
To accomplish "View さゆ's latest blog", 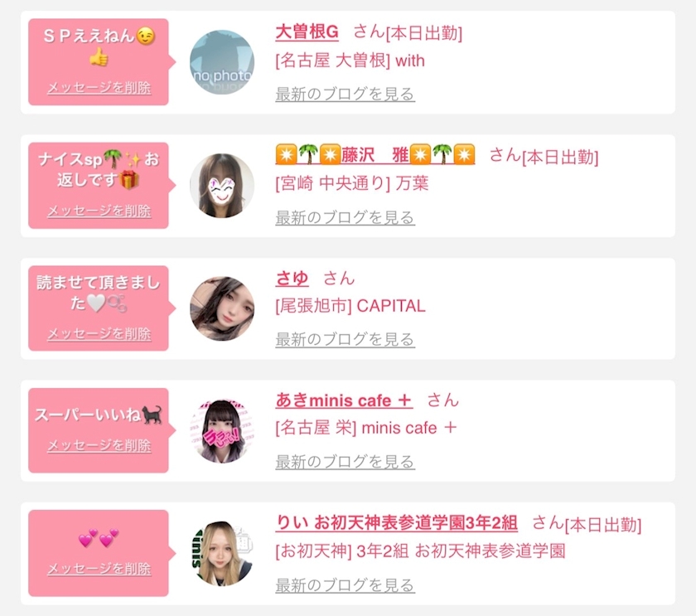I will tap(345, 340).
